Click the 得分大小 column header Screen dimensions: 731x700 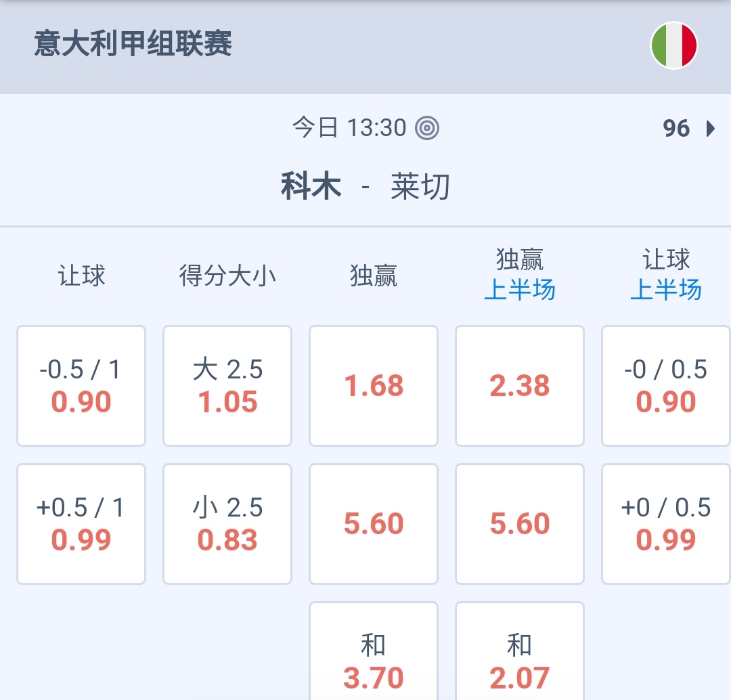pos(227,276)
